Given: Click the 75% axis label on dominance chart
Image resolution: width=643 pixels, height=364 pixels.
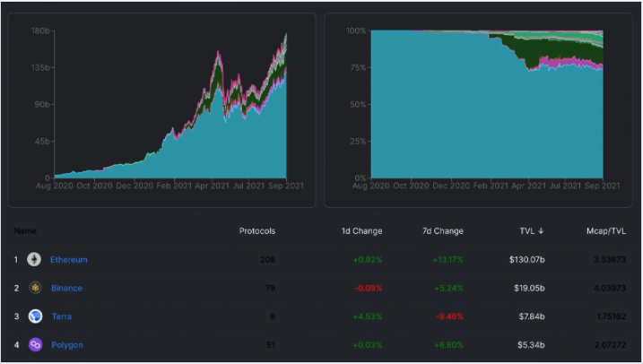Looking at the screenshot, I should [x=358, y=67].
